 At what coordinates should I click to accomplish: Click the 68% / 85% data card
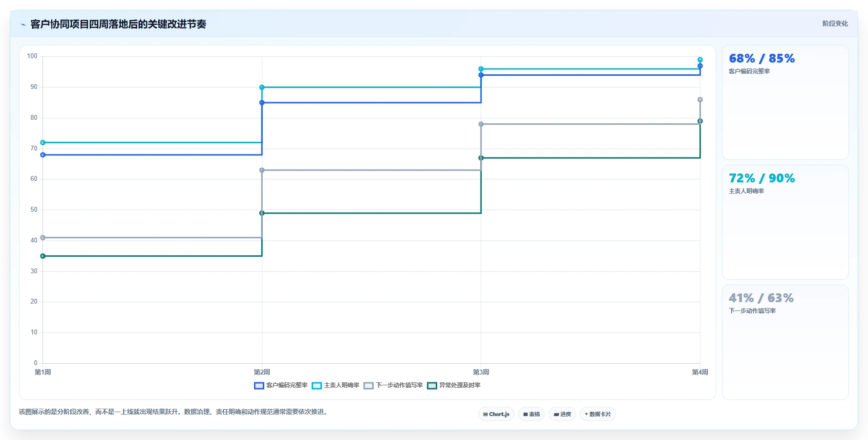click(x=785, y=103)
